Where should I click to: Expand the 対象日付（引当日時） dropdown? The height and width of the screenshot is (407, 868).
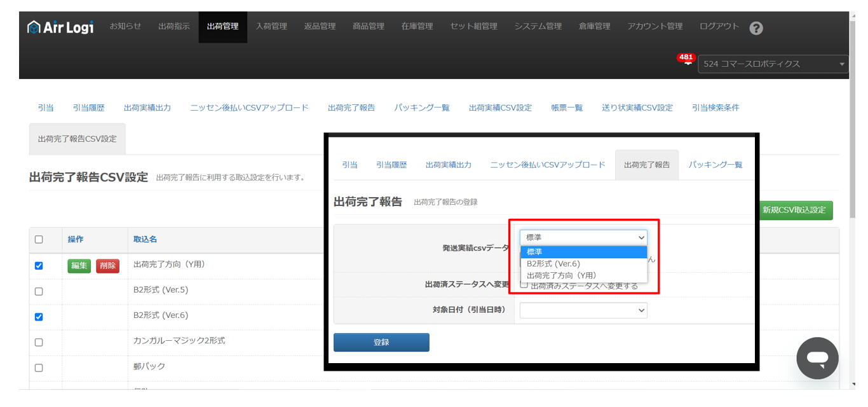tap(583, 310)
